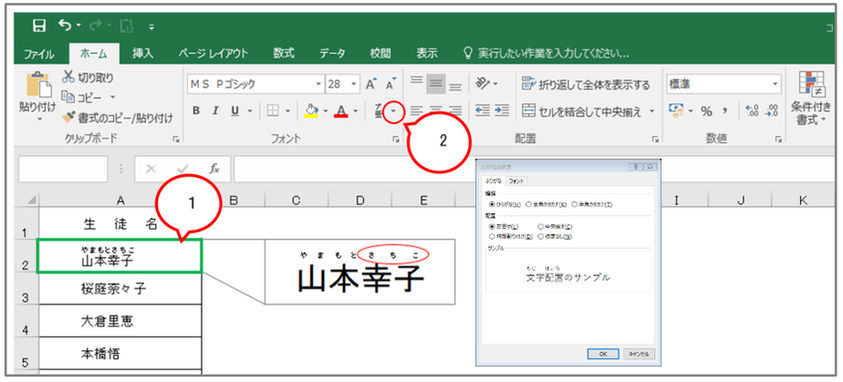Image resolution: width=843 pixels, height=382 pixels.
Task: Click the Tell Me search box (実行したい作業)
Action: 547,54
